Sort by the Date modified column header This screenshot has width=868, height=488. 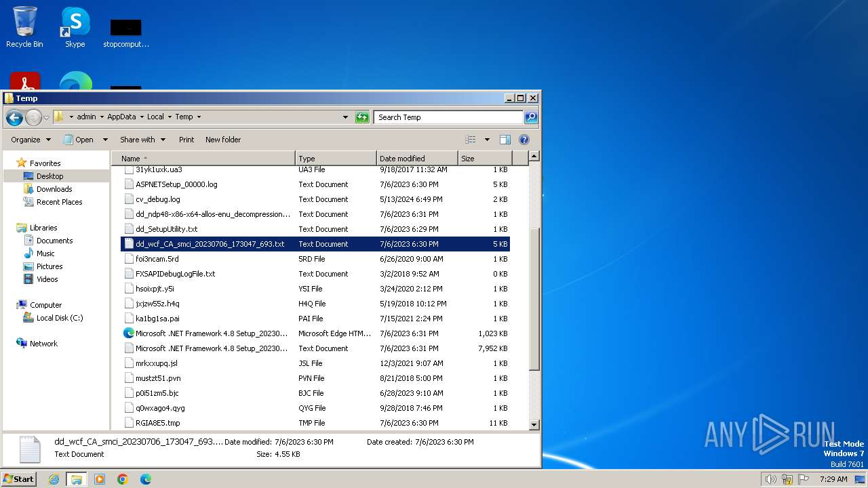click(x=418, y=159)
